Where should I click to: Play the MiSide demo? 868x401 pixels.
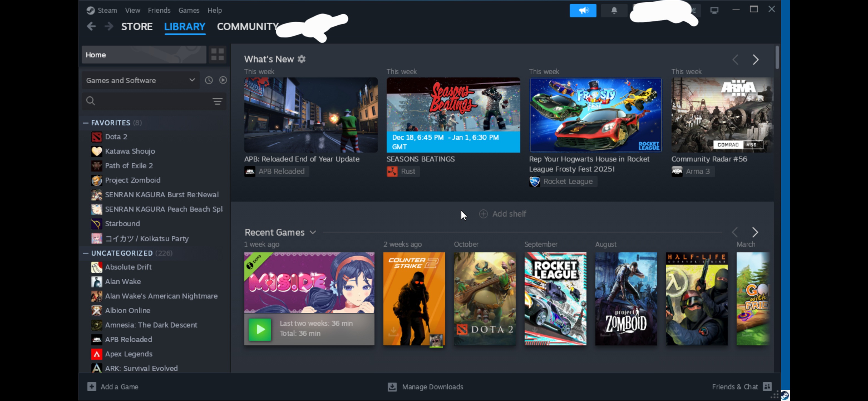coord(260,329)
